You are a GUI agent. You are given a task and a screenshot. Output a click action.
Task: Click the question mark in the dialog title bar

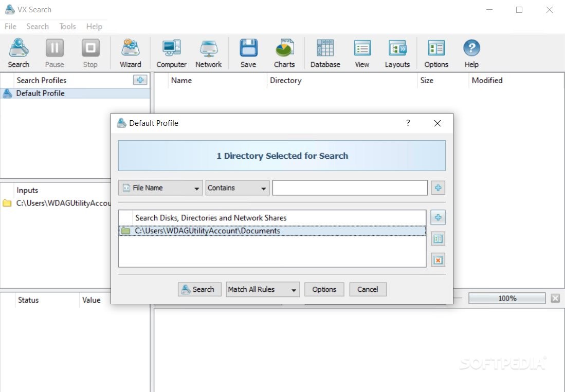click(x=408, y=123)
